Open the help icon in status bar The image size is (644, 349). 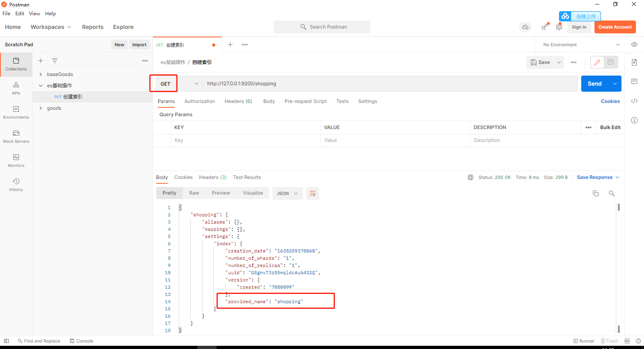(638, 341)
